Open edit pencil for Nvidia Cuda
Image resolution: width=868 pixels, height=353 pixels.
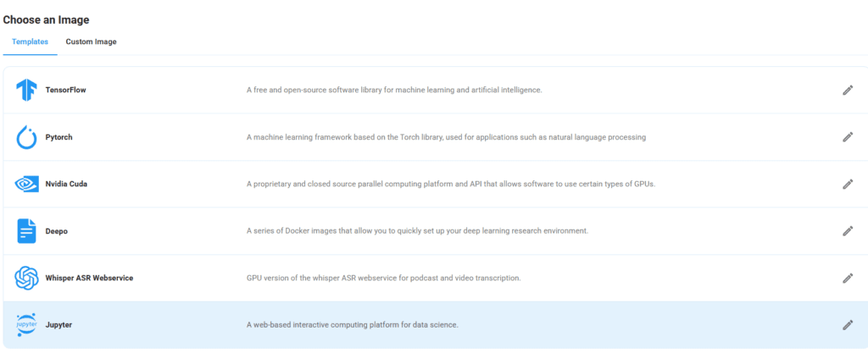(x=847, y=184)
